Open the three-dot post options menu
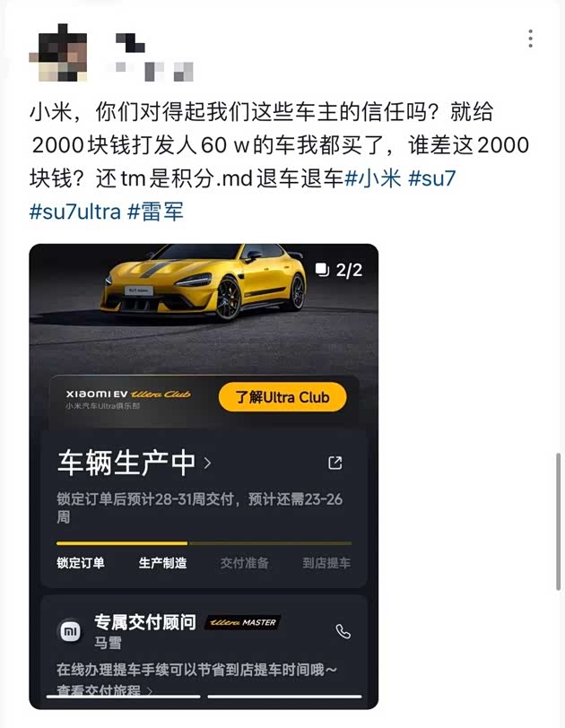 [x=530, y=39]
